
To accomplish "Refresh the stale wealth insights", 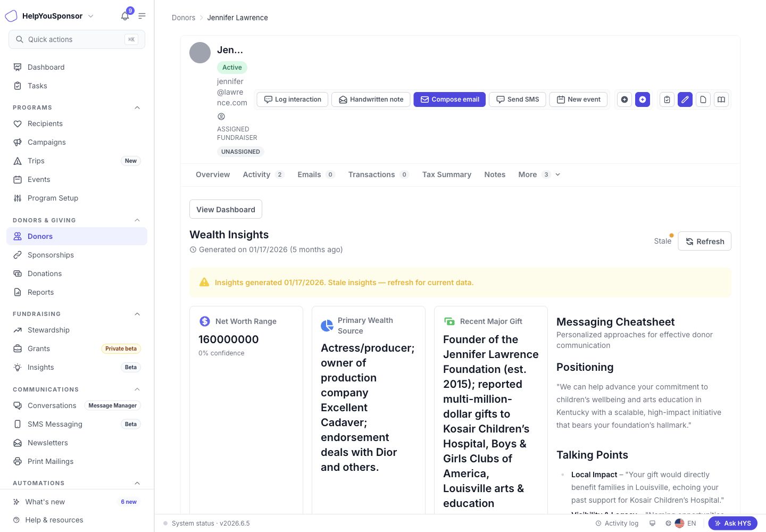I will click(x=704, y=241).
